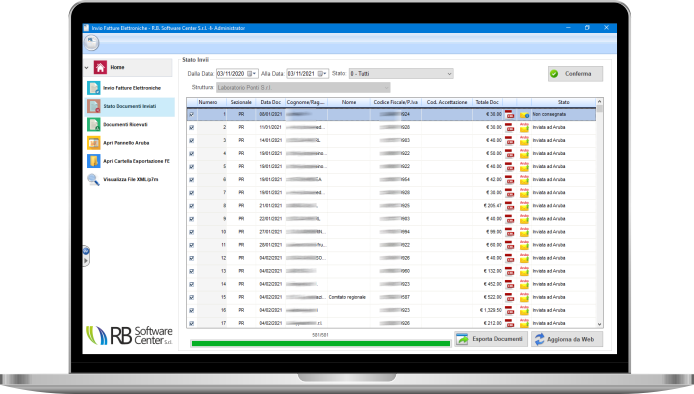
Task: Click the Esporta Documenti button
Action: (491, 339)
